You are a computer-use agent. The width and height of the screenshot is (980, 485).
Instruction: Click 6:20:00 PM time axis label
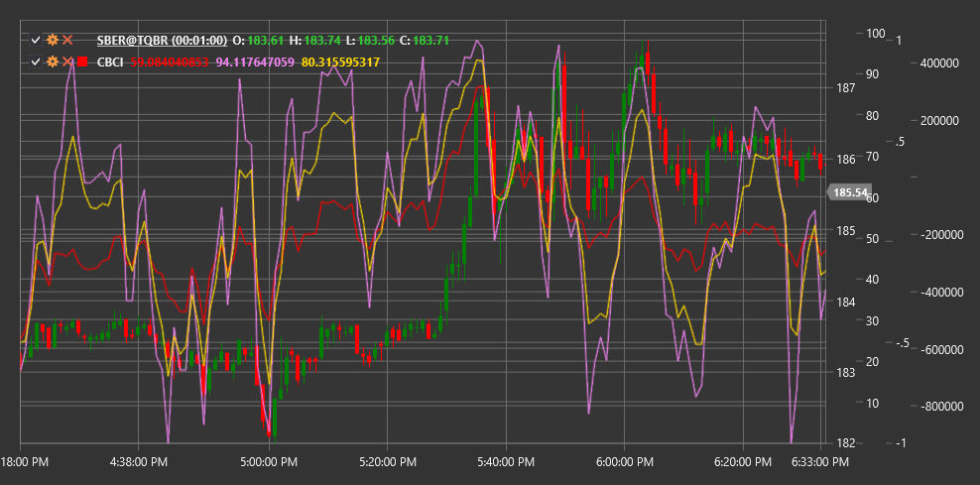[743, 462]
